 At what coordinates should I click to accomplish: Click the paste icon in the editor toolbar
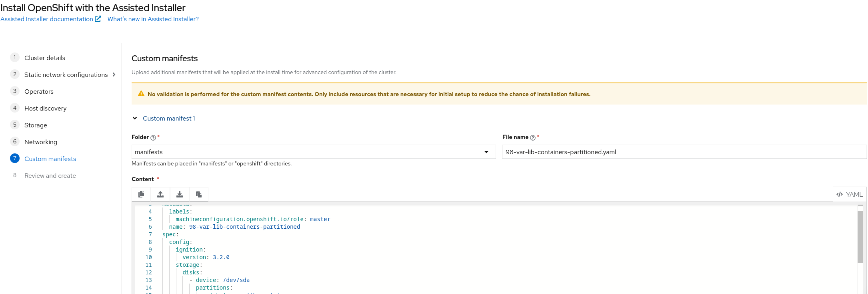pos(199,194)
